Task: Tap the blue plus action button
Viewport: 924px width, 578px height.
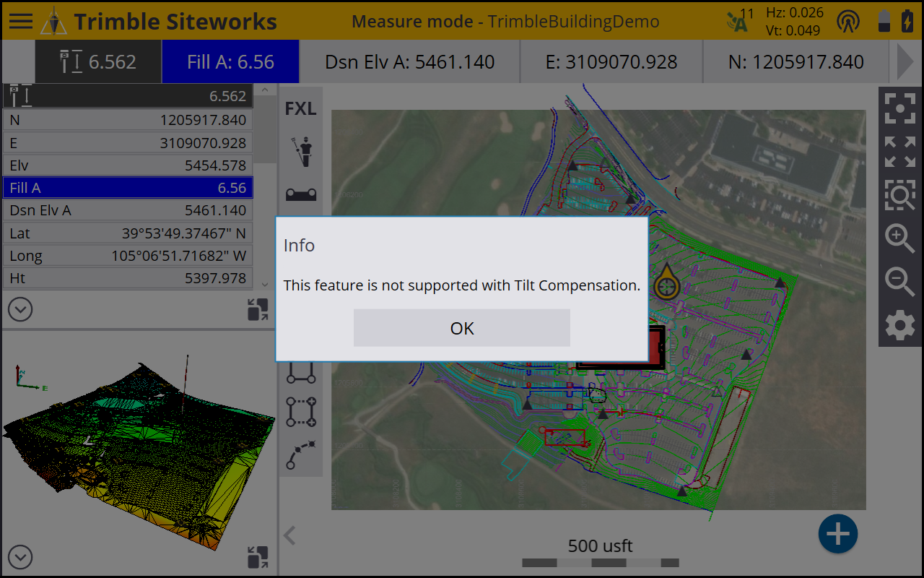Action: [x=838, y=535]
